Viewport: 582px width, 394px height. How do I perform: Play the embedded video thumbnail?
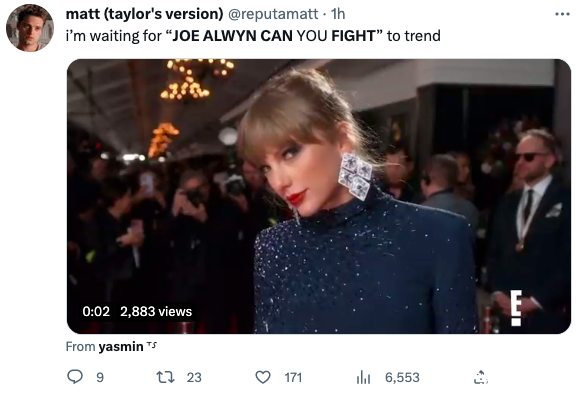coord(318,196)
